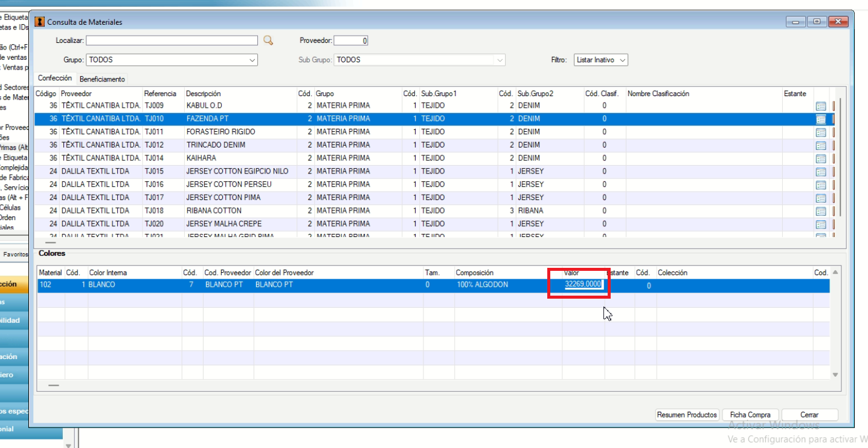Viewport: 868px width, 448px height.
Task: Open the details icon on the FORASTEIRO RIGIDO row
Action: (821, 132)
